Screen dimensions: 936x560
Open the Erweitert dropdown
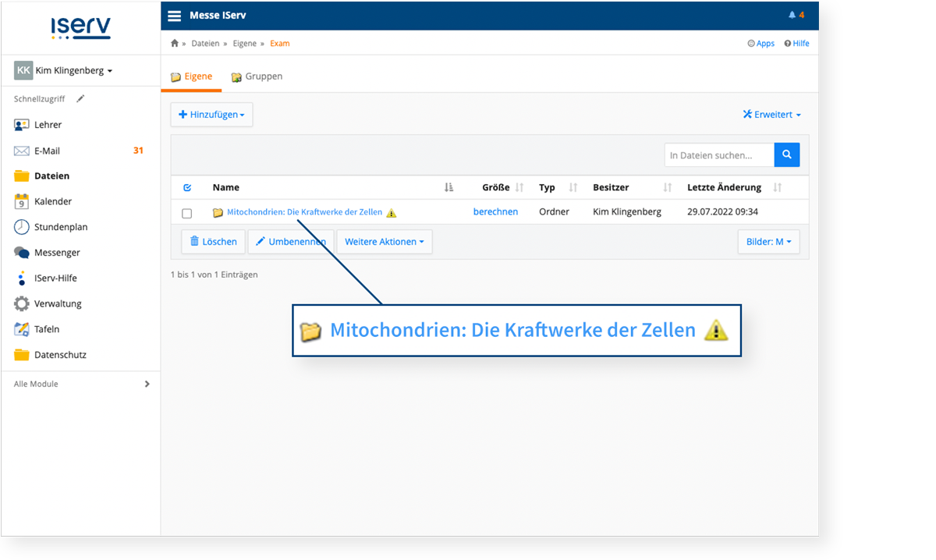(772, 115)
